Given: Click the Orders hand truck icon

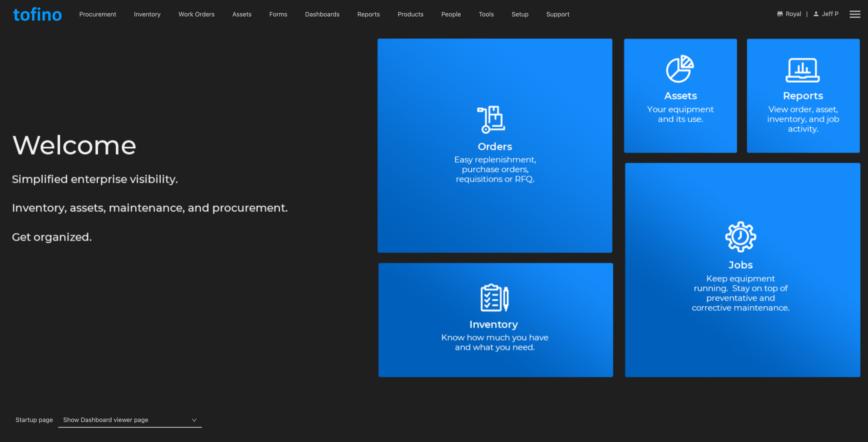Looking at the screenshot, I should tap(491, 119).
